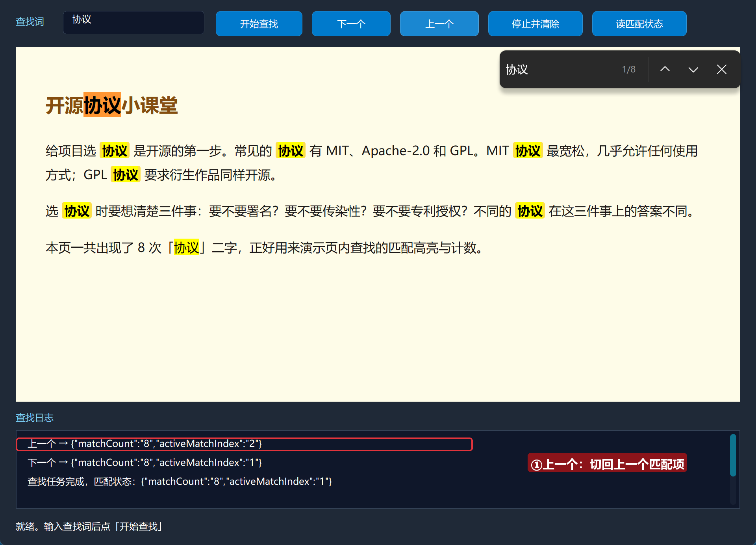Click highlighted 协议 before 时要想清楚三件事
Viewport: 756px width, 545px height.
click(x=77, y=211)
